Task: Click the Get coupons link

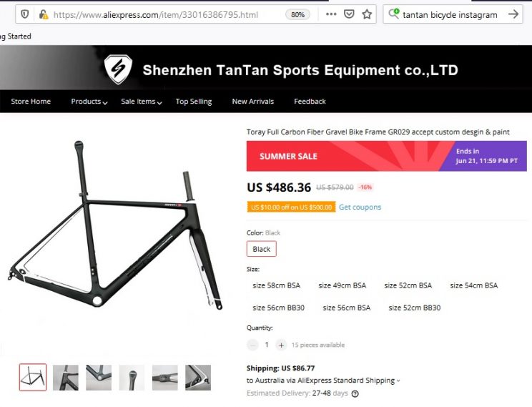Action: (360, 207)
